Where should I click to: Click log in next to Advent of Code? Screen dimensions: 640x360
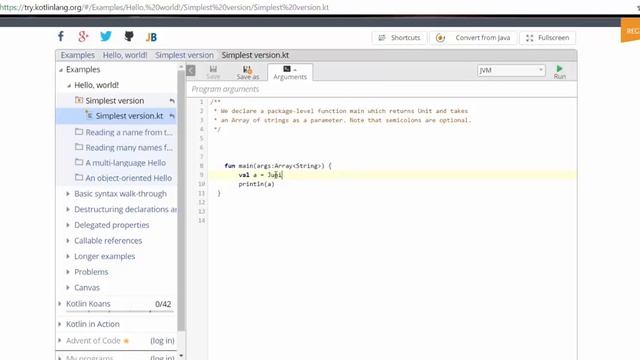162,340
